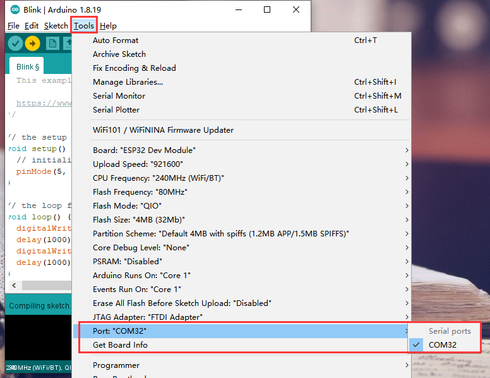Expand Arduino Runs On Core 1 submenu
Image resolution: width=490 pixels, height=378 pixels.
pyautogui.click(x=241, y=276)
